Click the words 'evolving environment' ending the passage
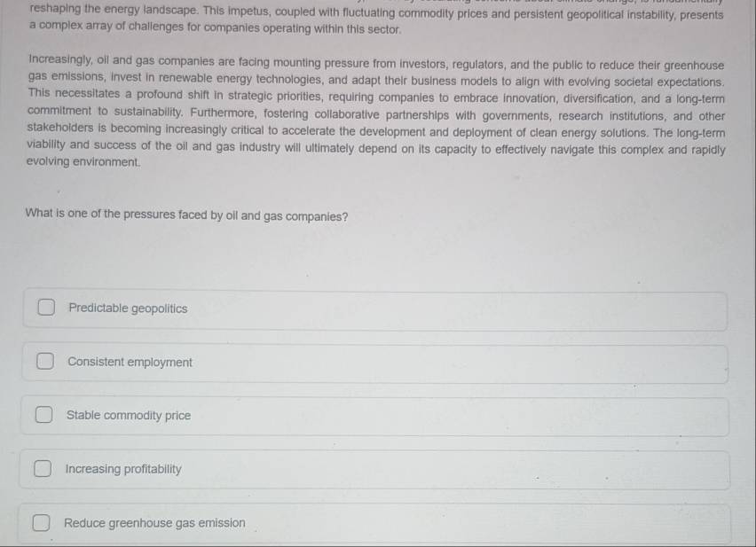 tap(83, 161)
